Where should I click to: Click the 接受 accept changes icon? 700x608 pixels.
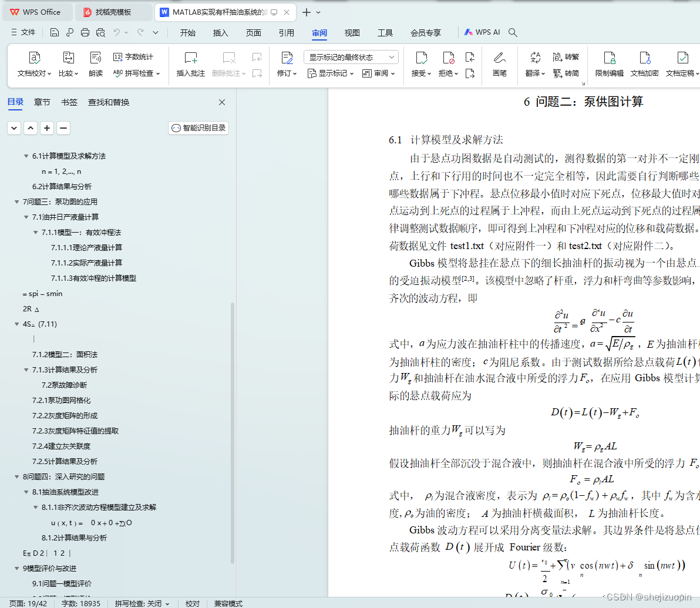pos(421,58)
